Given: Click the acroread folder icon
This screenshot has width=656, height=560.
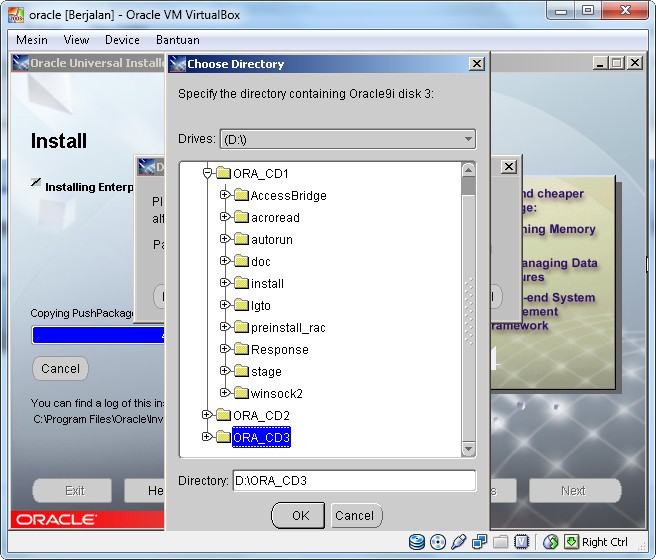Looking at the screenshot, I should [x=241, y=217].
